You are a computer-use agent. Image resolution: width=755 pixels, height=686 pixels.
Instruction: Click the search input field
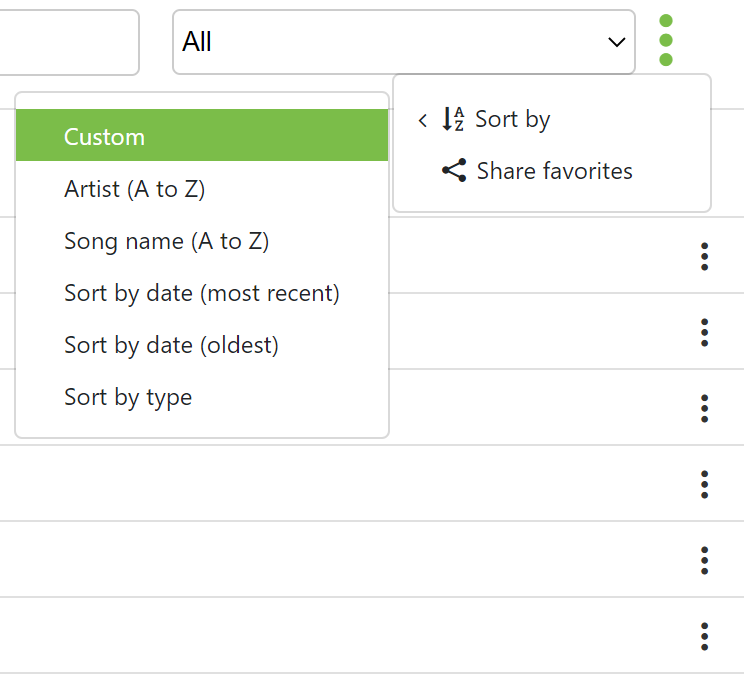click(x=70, y=43)
